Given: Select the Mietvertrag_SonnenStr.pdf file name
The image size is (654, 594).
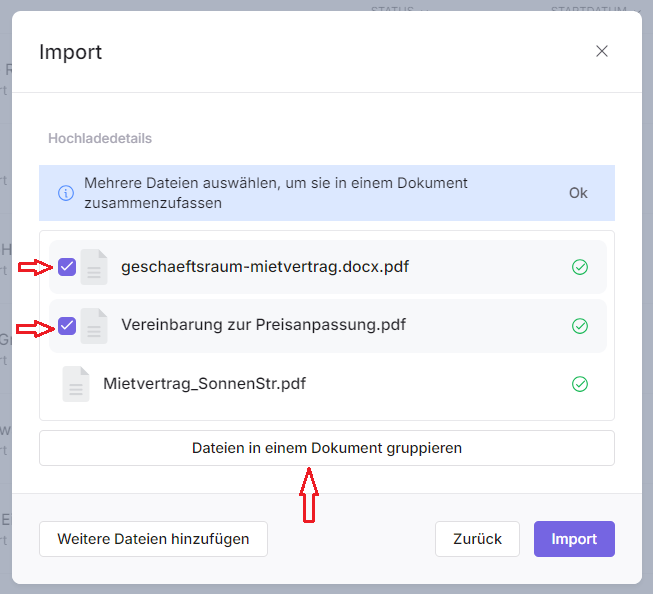Looking at the screenshot, I should point(204,383).
